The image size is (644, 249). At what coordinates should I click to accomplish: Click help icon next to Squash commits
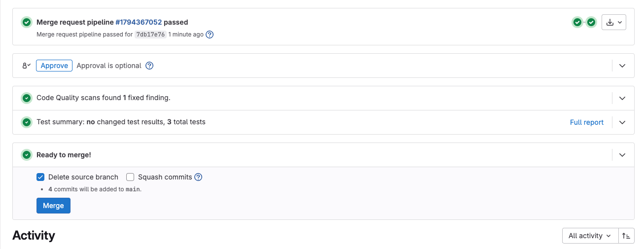(198, 177)
